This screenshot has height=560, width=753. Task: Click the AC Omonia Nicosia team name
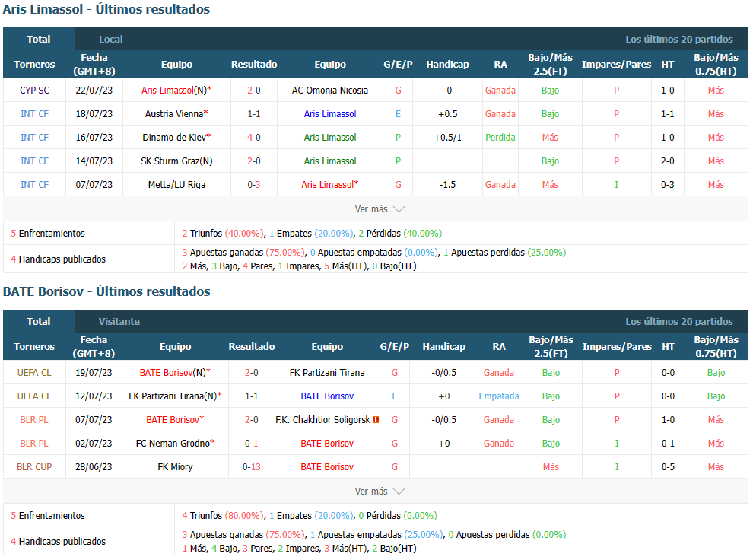pos(330,91)
